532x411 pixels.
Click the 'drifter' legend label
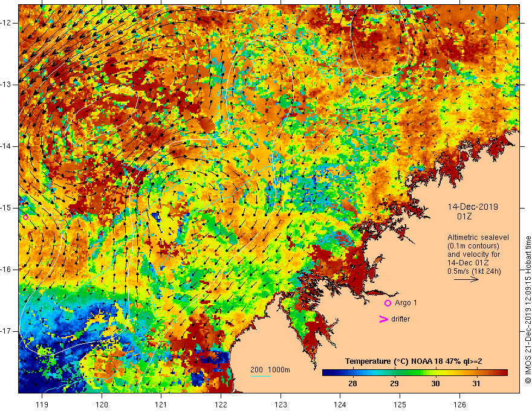400,319
